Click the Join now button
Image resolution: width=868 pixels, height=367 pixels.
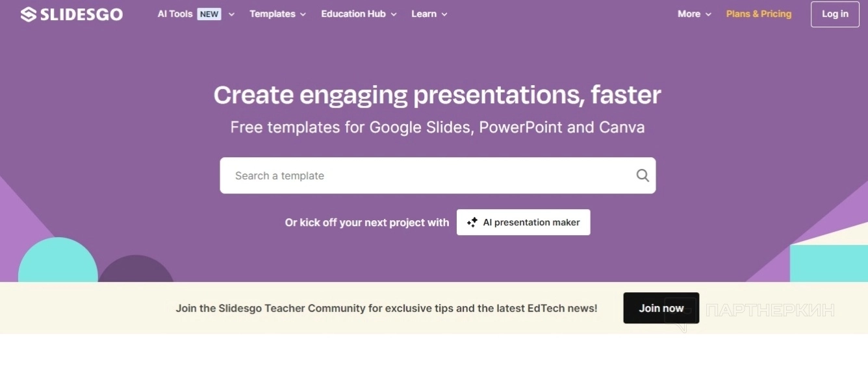point(661,308)
